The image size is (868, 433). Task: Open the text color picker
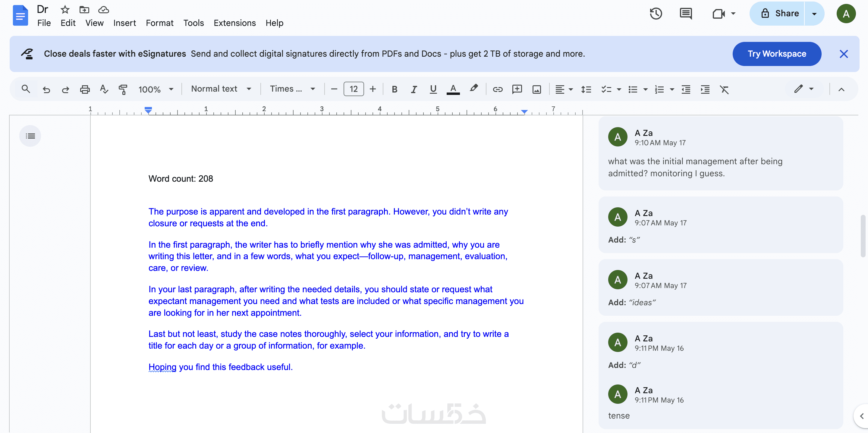pos(453,89)
